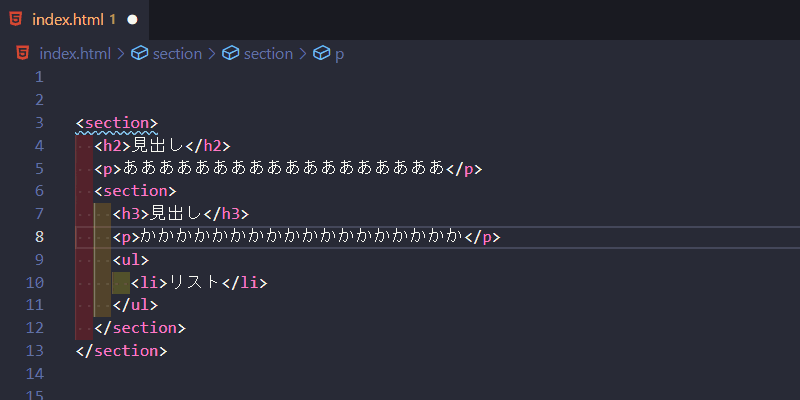Click line number 14 in gutter
Image resolution: width=800 pixels, height=400 pixels.
tap(35, 373)
